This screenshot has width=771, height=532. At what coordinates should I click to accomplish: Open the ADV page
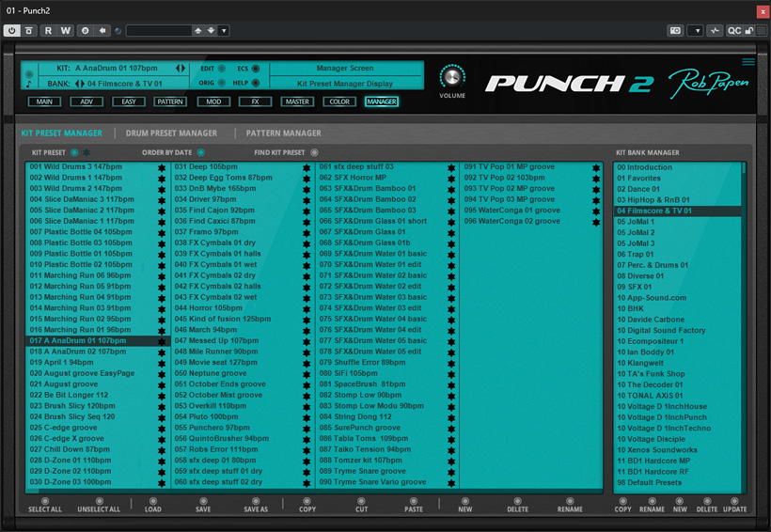coord(87,102)
